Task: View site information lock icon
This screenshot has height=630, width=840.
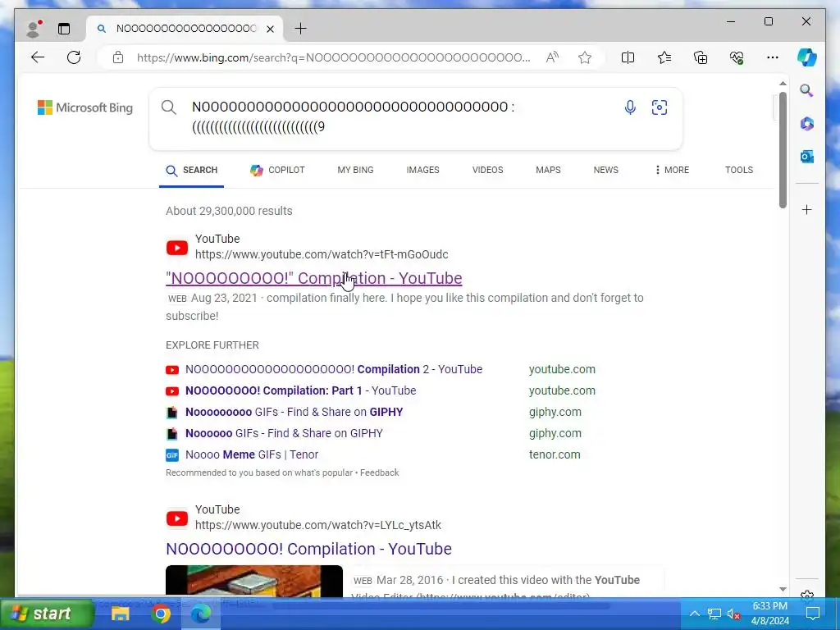Action: 118,57
